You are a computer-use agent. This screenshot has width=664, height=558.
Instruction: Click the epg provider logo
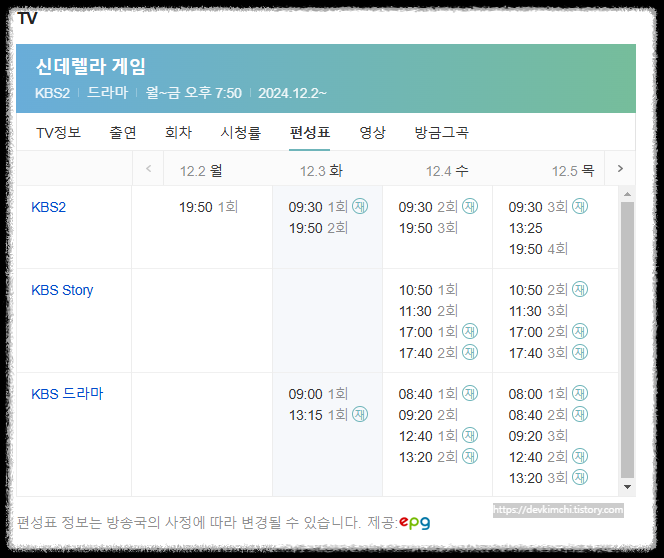click(415, 522)
